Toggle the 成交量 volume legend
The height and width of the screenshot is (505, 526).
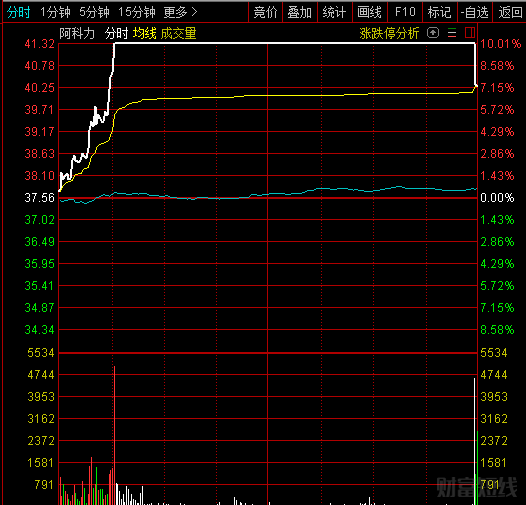click(x=178, y=33)
